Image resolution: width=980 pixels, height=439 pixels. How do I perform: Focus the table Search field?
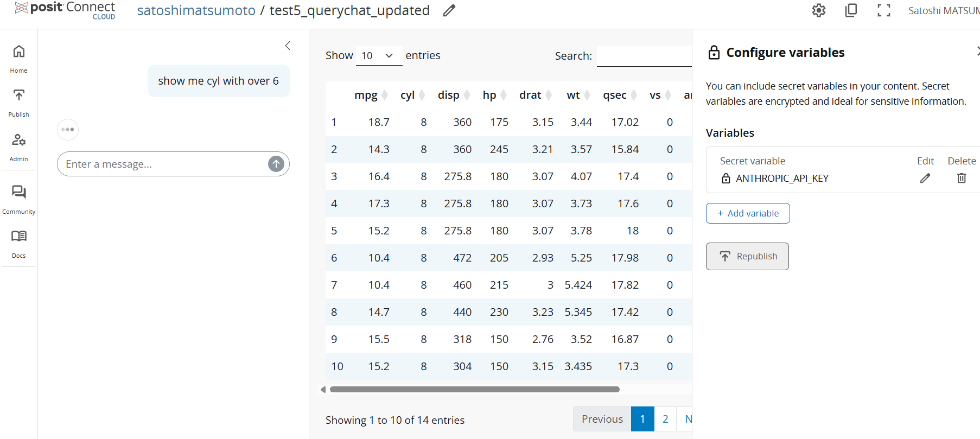pos(644,56)
